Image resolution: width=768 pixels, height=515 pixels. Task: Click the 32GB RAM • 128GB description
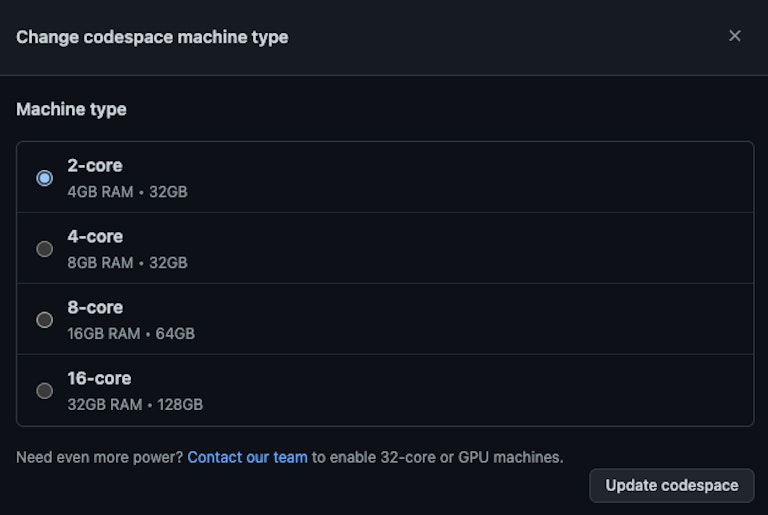click(x=135, y=405)
